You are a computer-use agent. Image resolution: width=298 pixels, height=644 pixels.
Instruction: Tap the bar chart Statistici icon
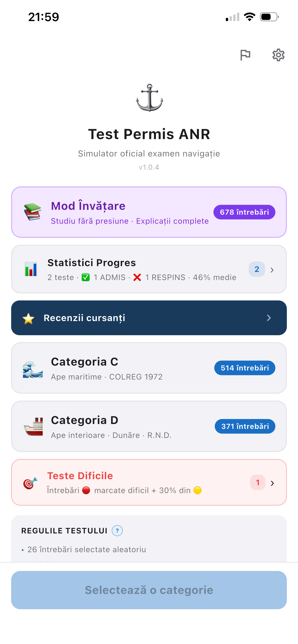31,269
